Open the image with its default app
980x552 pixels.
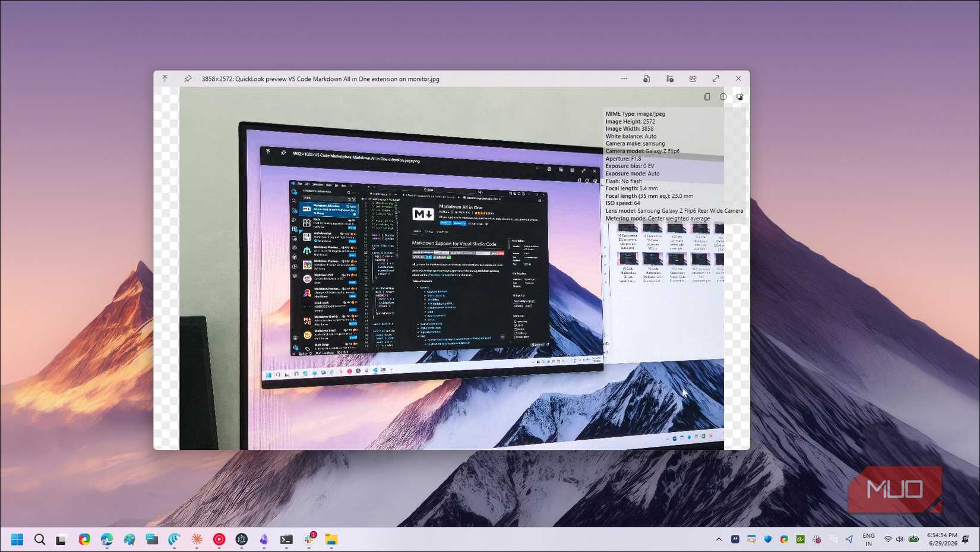coord(647,78)
